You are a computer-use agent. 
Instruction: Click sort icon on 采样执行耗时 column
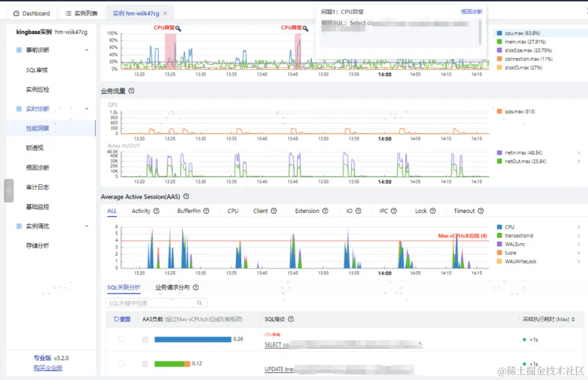(573, 319)
